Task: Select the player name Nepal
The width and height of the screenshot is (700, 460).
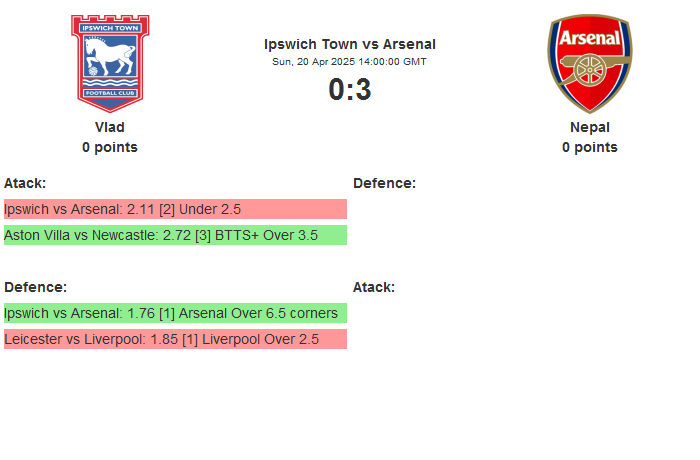Action: [x=590, y=127]
